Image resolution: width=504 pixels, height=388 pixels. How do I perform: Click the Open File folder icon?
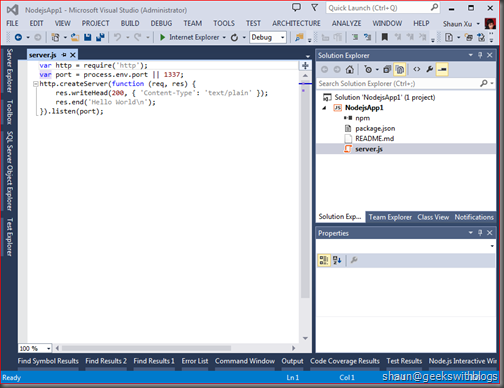[x=75, y=37]
